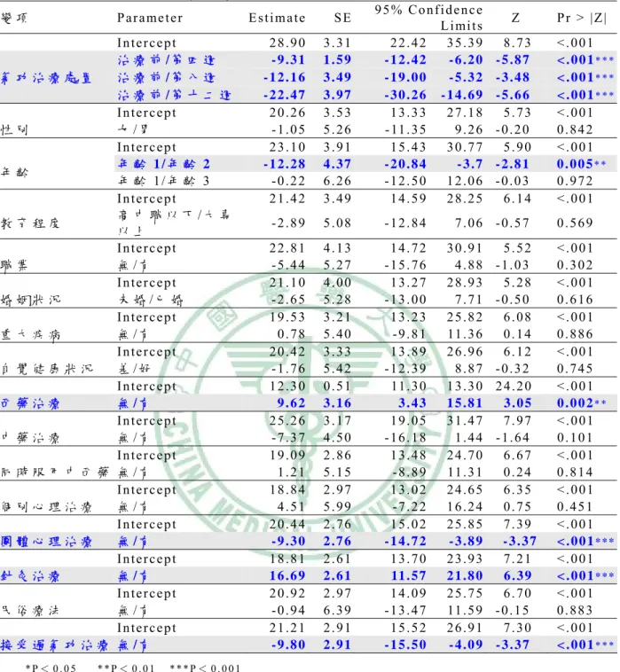Select the parameter 未婚/已婚
The width and height of the screenshot is (620, 672).
[151, 300]
